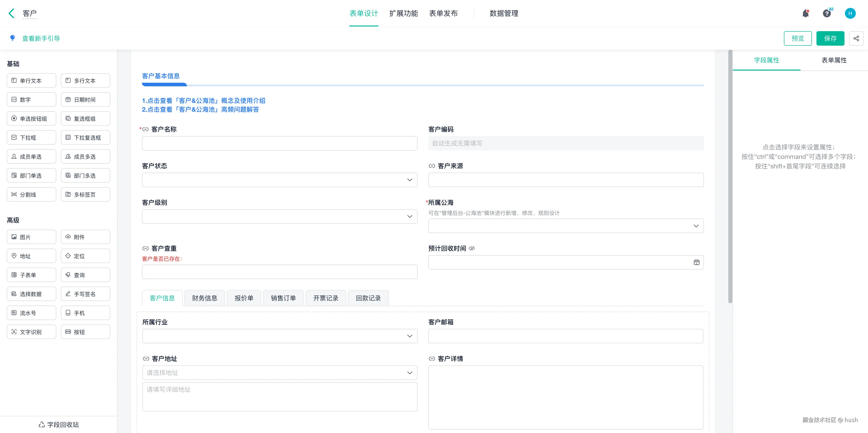868x433 pixels.
Task: Toggle hidden eye icon beside 预计回收时间
Action: 472,248
